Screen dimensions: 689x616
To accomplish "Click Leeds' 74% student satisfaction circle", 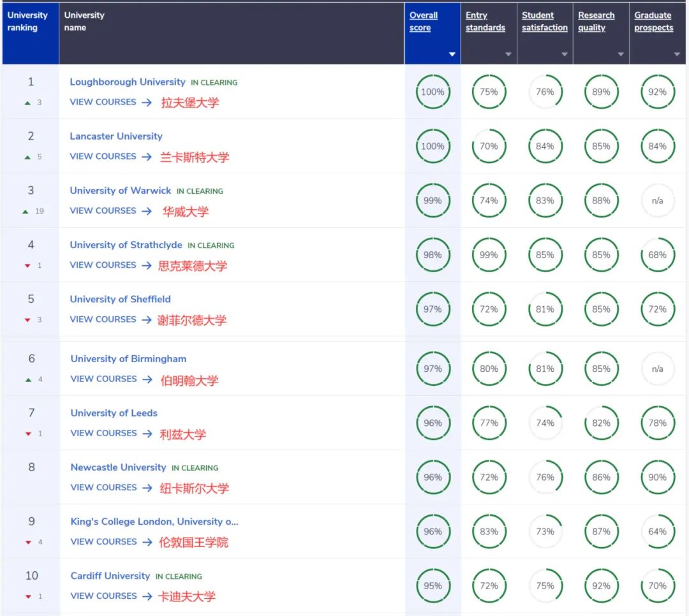I will tap(545, 423).
